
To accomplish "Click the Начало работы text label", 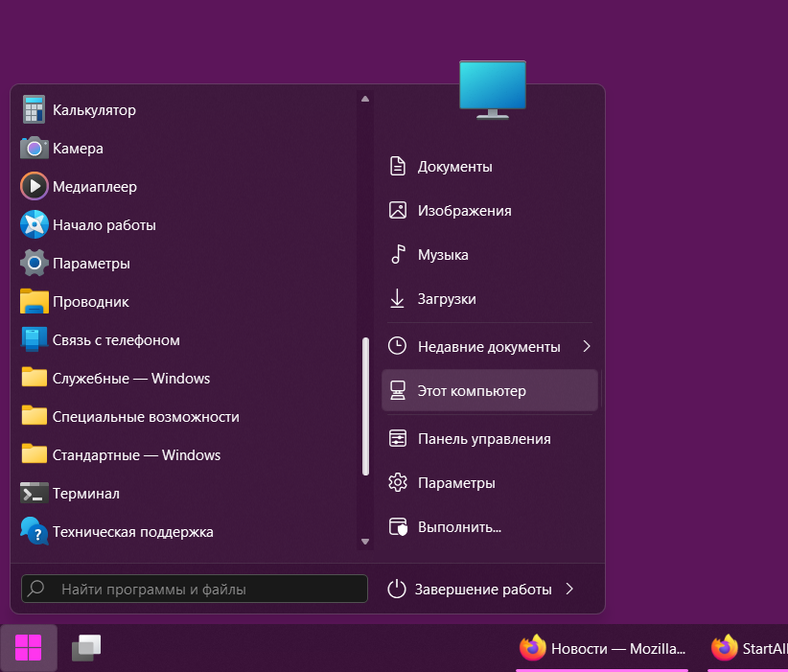I will (x=104, y=225).
